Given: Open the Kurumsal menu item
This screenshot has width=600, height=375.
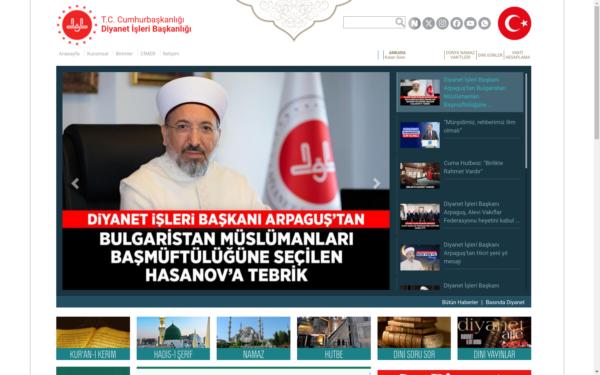Looking at the screenshot, I should [98, 54].
